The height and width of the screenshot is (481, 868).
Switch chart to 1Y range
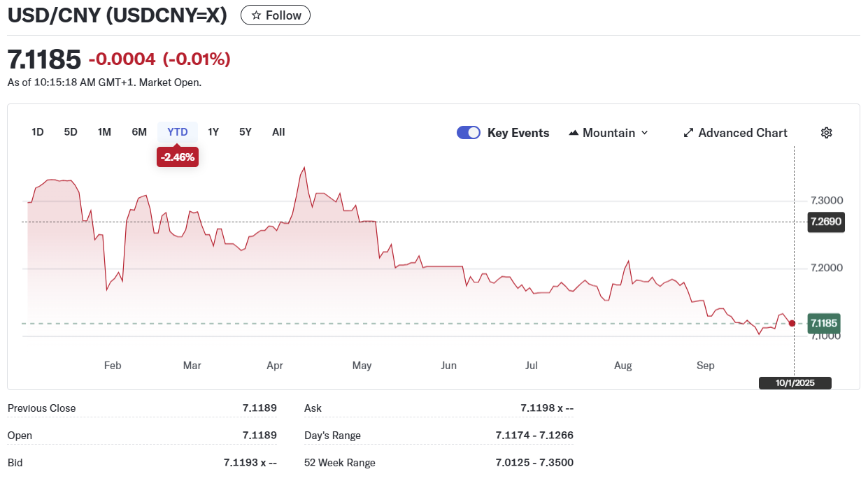tap(213, 132)
